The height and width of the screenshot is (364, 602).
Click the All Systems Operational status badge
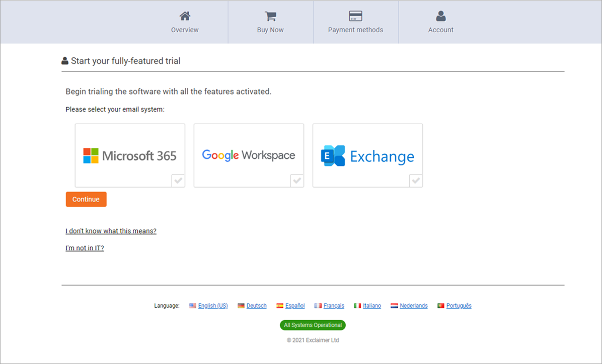[313, 325]
